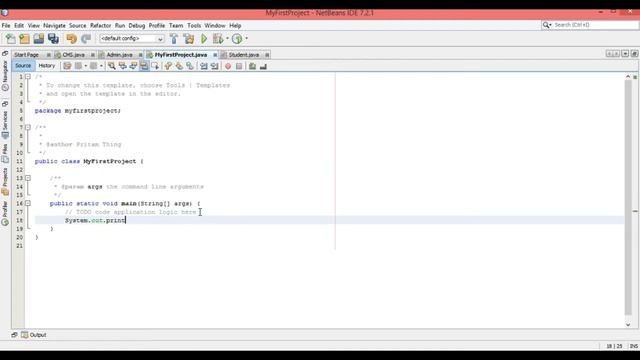Screen dimensions: 640x360
Task: Click Stop Macro Recording square icon
Action: pyautogui.click(x=239, y=66)
